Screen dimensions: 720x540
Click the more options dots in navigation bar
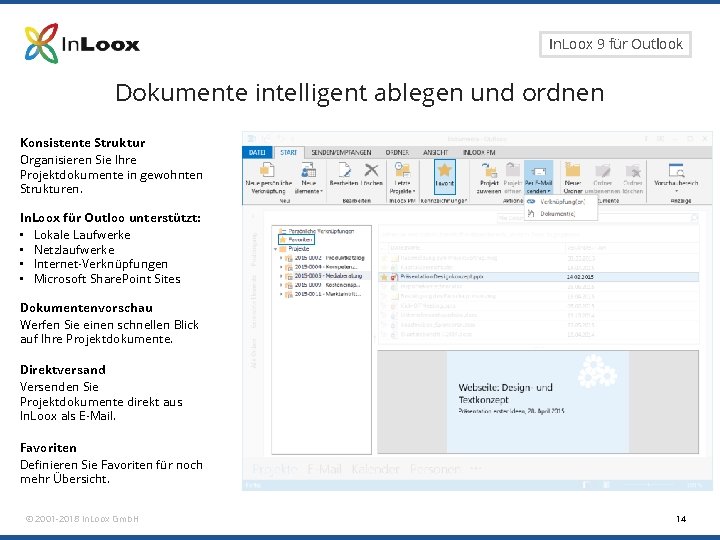(x=476, y=469)
